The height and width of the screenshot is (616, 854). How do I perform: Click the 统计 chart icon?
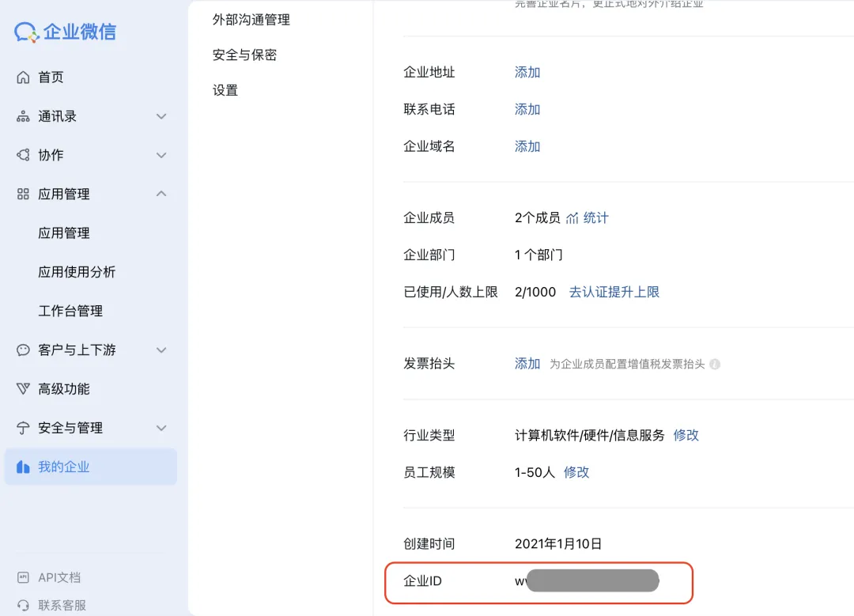[x=572, y=218]
